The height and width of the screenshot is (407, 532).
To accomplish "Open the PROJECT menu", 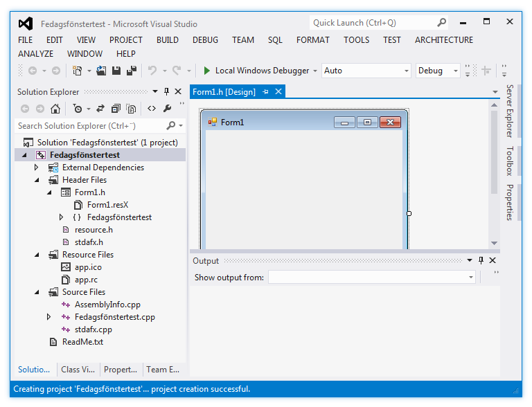I will click(x=126, y=40).
